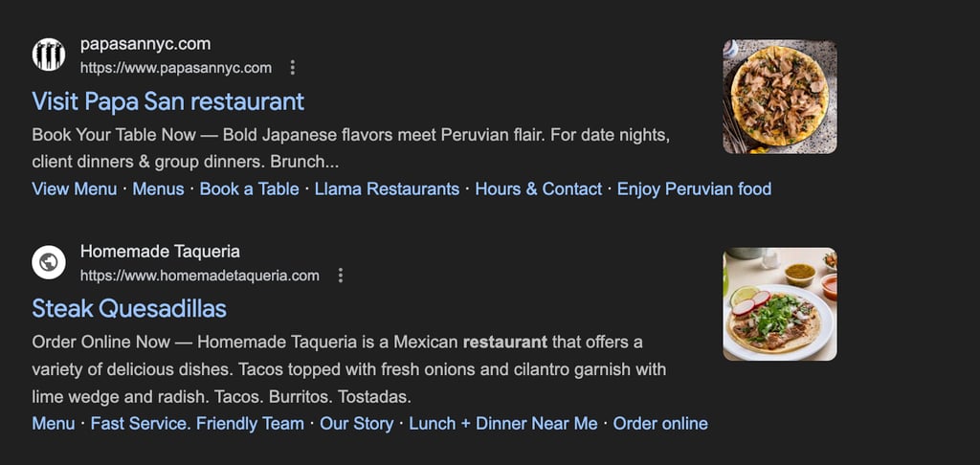Visit the Llama Restaurants sitelink
980x465 pixels.
(x=387, y=188)
